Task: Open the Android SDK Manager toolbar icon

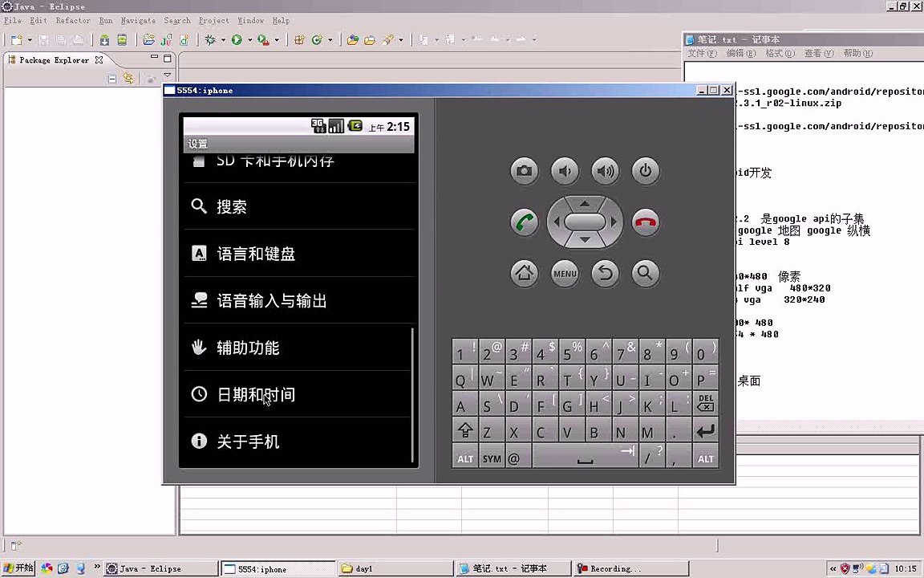Action: (x=104, y=40)
